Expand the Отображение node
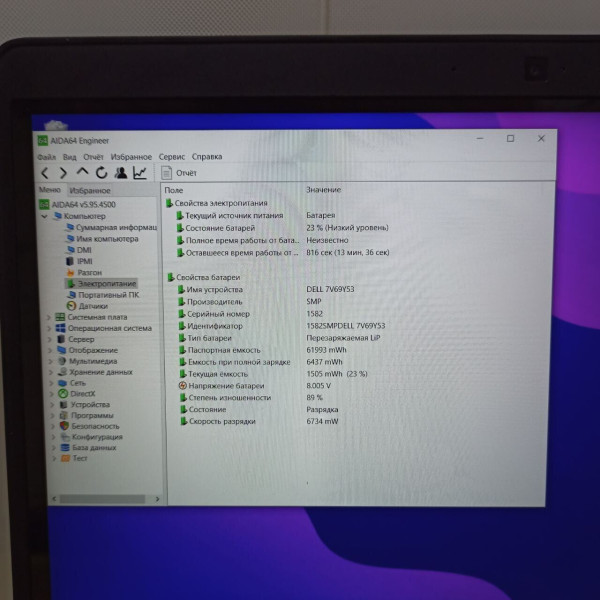Viewport: 600px width, 600px height. point(50,350)
